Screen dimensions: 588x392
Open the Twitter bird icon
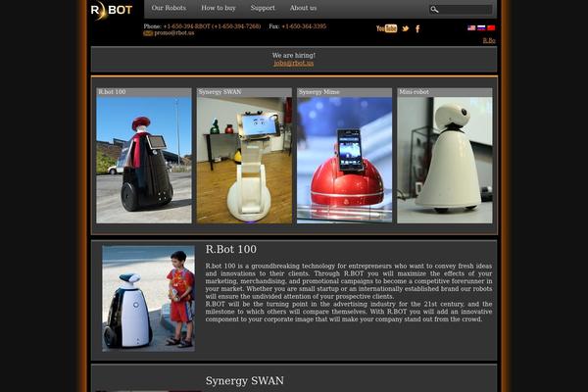point(406,28)
